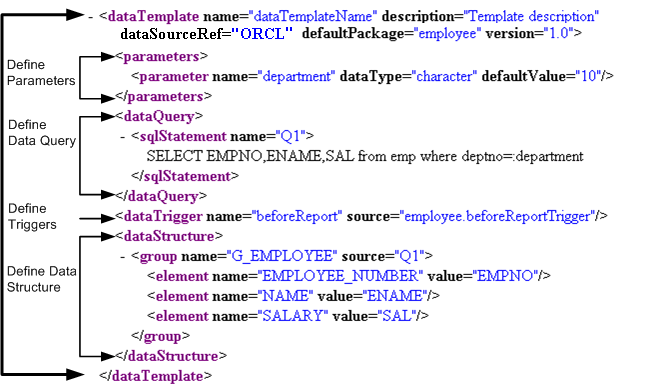Click the parameter element tag name
The image size is (649, 386).
pos(174,77)
